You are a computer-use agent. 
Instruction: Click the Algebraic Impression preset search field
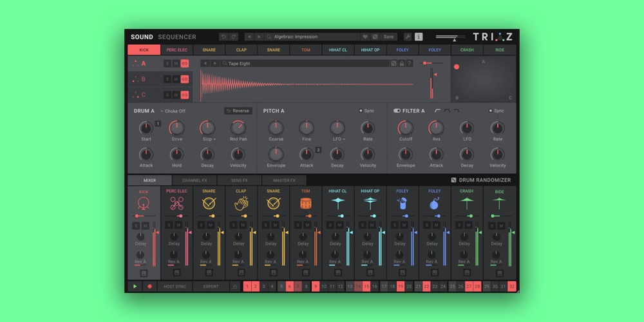click(312, 37)
